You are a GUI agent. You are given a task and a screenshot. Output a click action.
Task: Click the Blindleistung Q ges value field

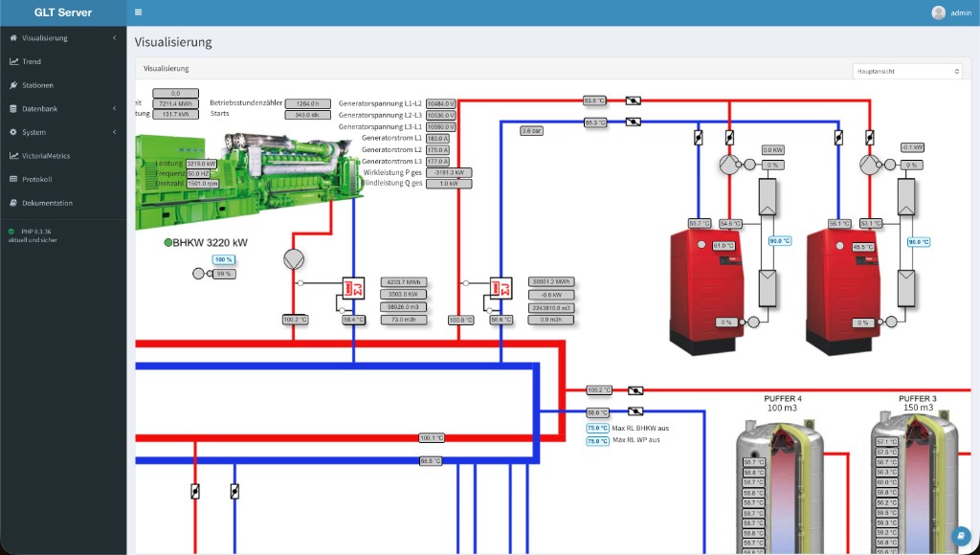pos(449,184)
